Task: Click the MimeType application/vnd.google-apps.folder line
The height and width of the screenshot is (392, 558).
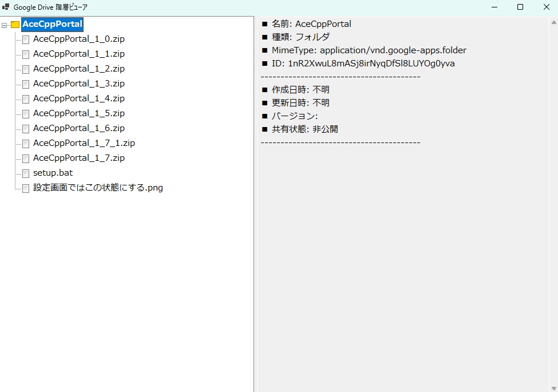Action: (x=364, y=50)
